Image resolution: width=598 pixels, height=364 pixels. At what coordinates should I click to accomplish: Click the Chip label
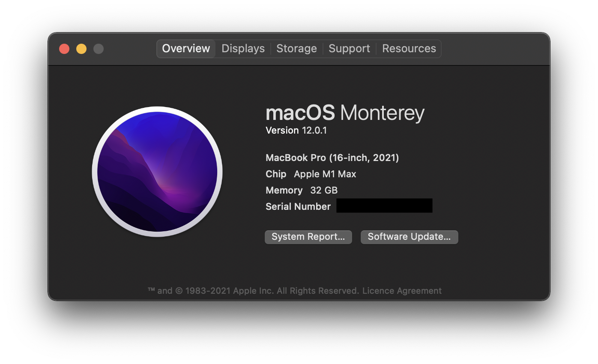coord(276,174)
